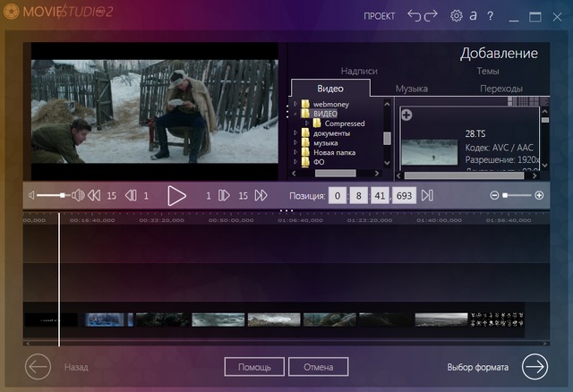Click the redo arrow icon

tap(432, 16)
